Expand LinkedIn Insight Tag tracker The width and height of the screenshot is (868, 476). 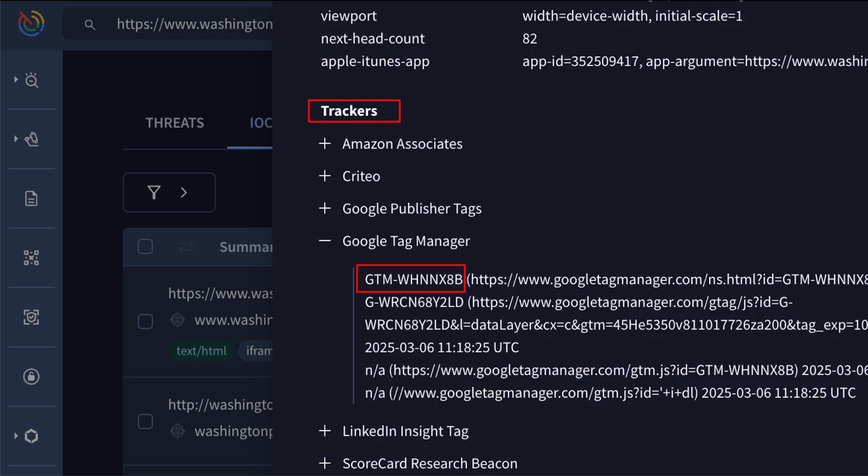click(x=325, y=430)
